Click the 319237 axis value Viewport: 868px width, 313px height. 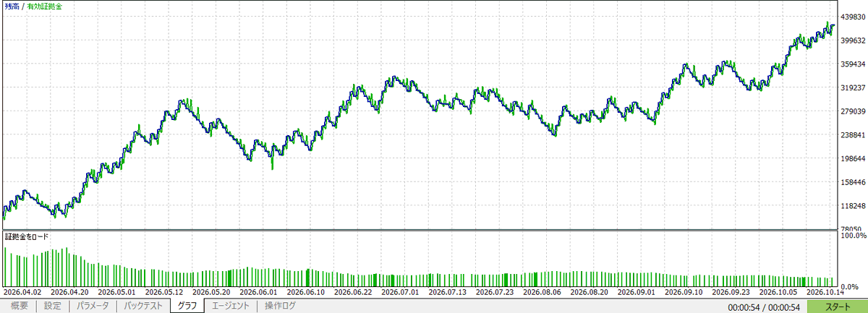[x=853, y=88]
